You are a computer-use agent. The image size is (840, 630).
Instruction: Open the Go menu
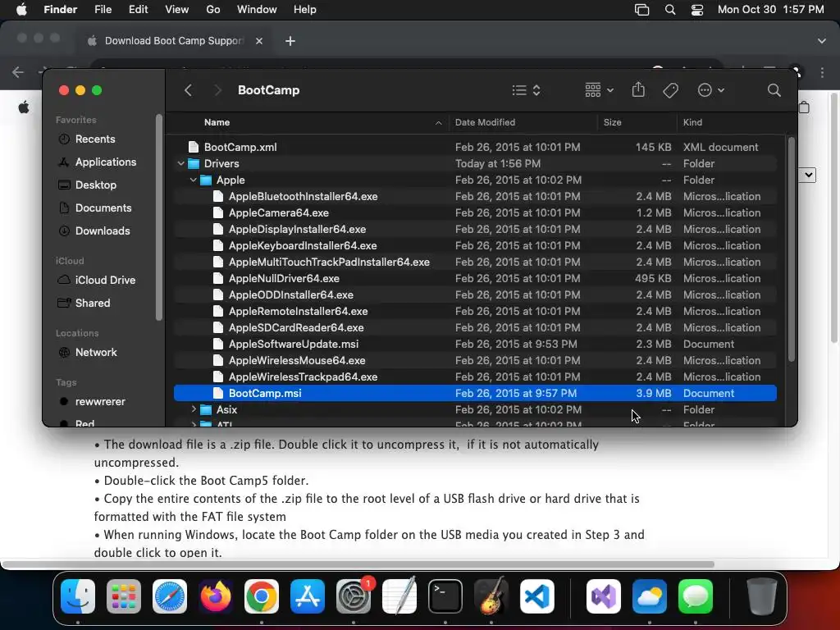[213, 10]
